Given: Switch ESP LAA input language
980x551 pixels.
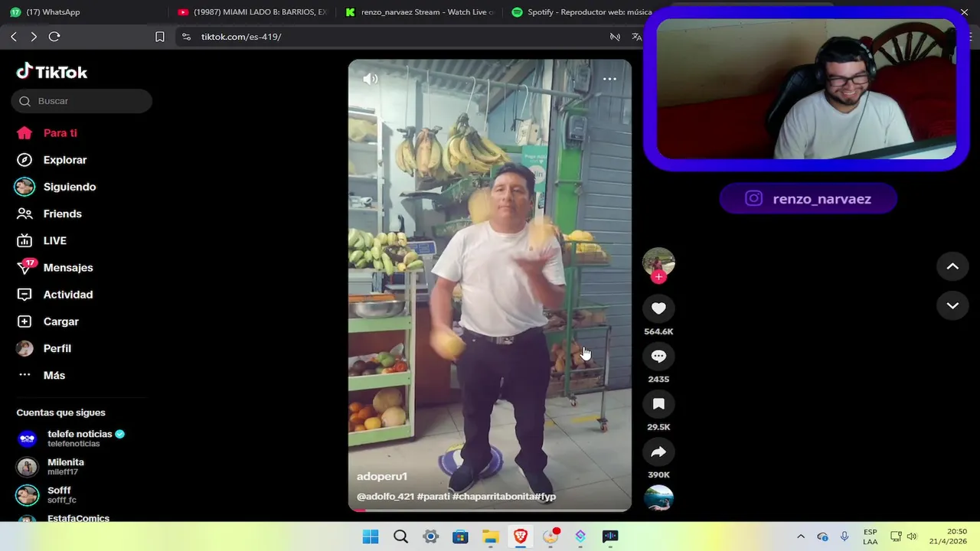Looking at the screenshot, I should coord(871,536).
